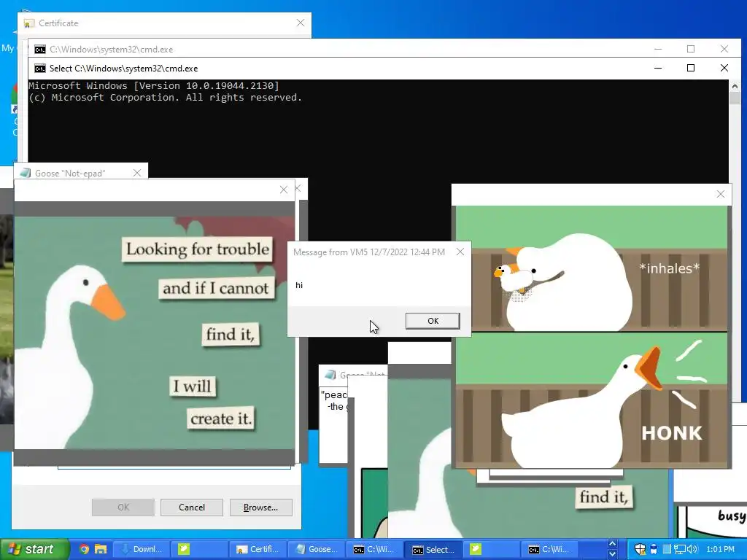The height and width of the screenshot is (560, 747).
Task: Minimize the Select cmd.exe window
Action: click(658, 68)
